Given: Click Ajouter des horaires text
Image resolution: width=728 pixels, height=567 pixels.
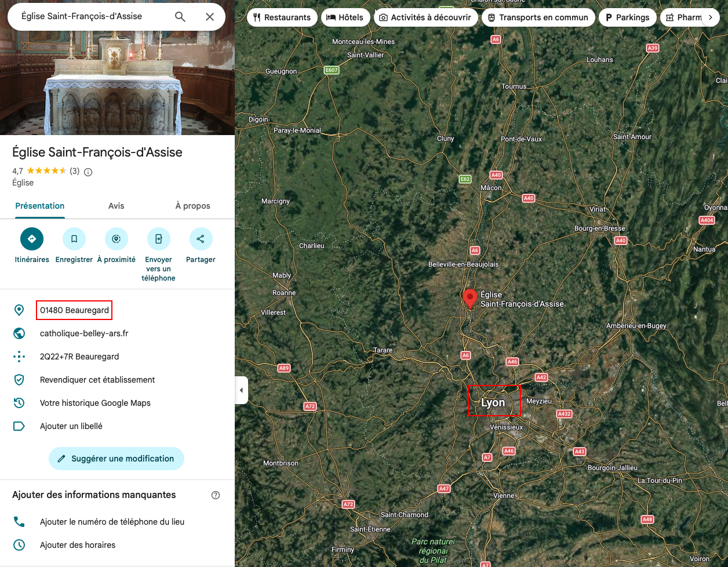Looking at the screenshot, I should [x=78, y=545].
